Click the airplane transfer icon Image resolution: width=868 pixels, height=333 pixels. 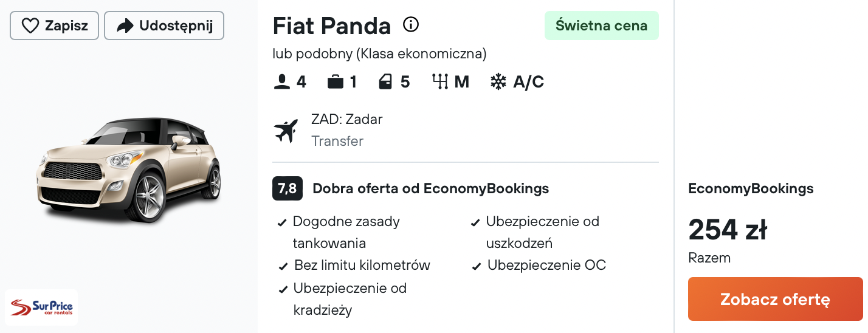pos(286,131)
